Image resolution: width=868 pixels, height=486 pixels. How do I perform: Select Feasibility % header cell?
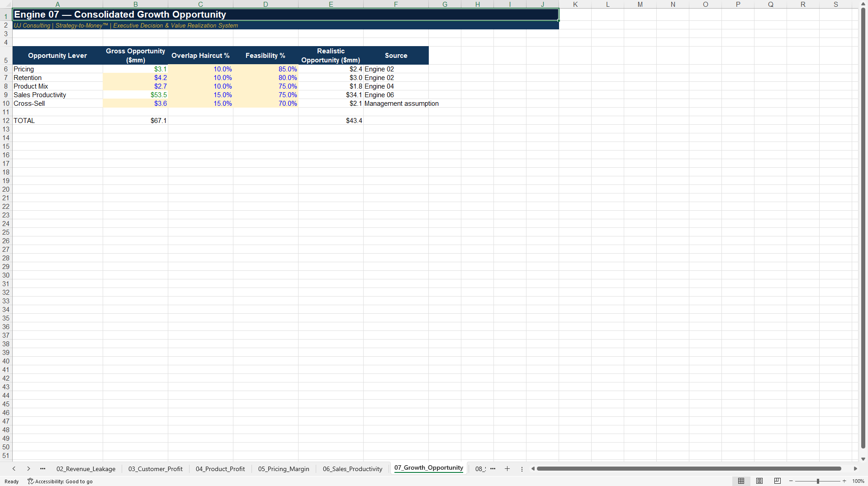[266, 56]
